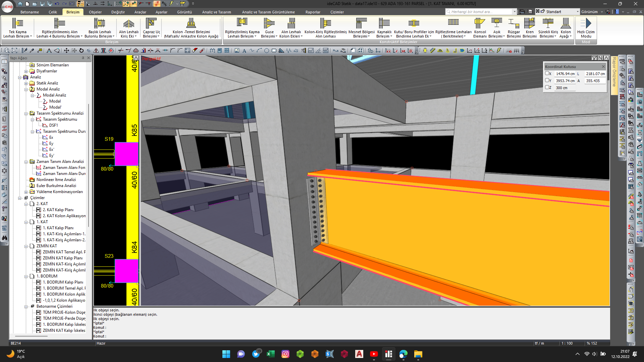
Task: Collapse Zaman Tanım Alanı Analizi node
Action: click(26, 162)
